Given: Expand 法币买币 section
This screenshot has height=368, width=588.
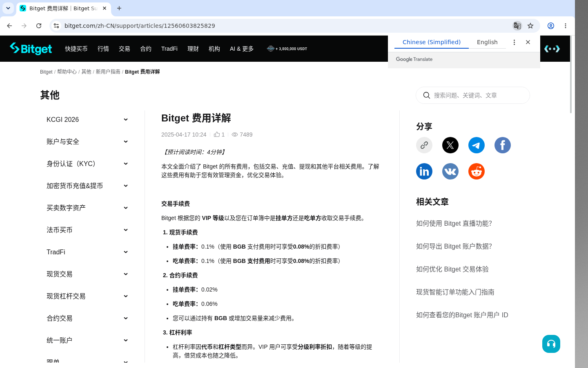Looking at the screenshot, I should point(87,230).
